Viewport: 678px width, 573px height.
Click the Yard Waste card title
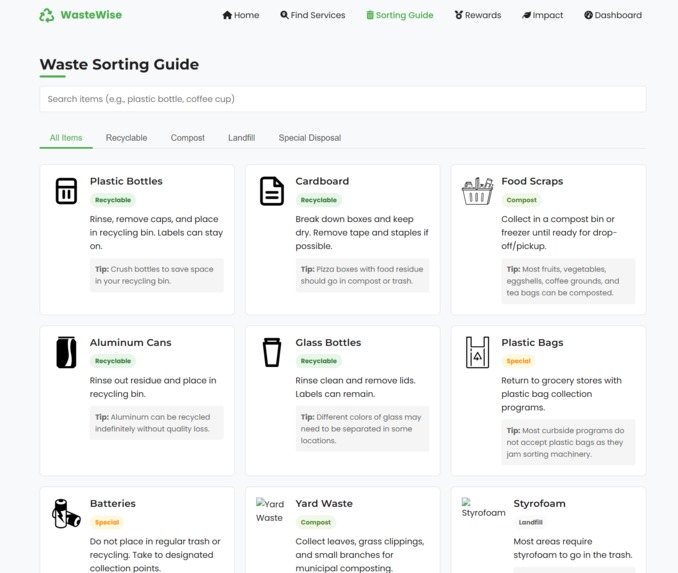pos(324,503)
